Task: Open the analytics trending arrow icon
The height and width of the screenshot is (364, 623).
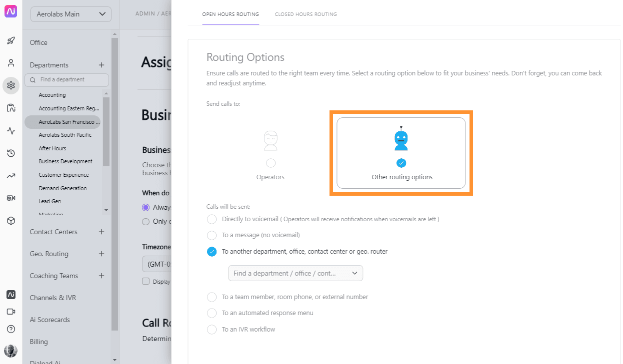Action: tap(11, 176)
